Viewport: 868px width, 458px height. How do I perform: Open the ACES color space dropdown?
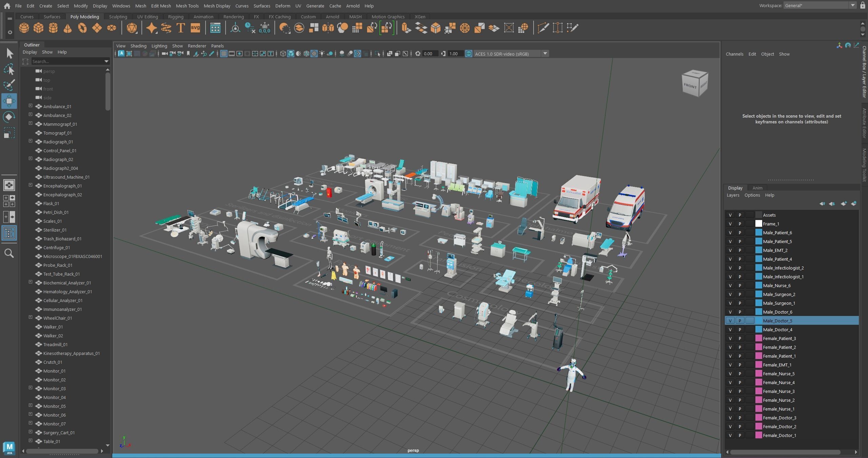(545, 54)
